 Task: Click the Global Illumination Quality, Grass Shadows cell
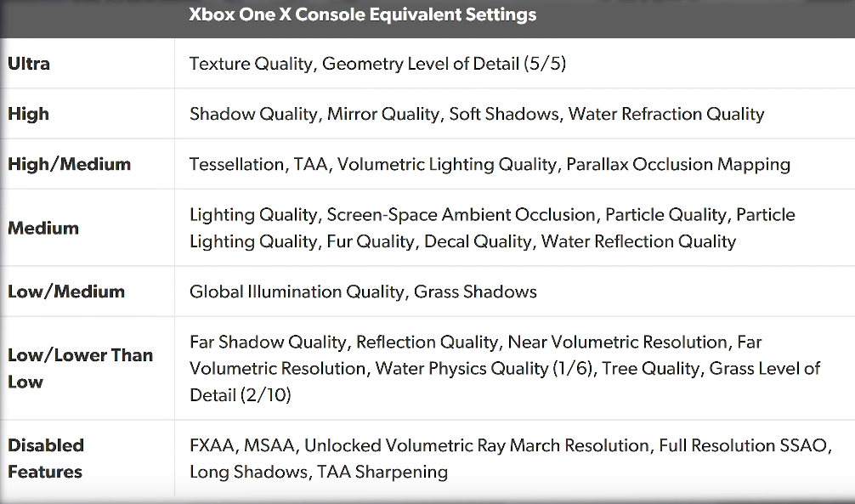pyautogui.click(x=363, y=292)
